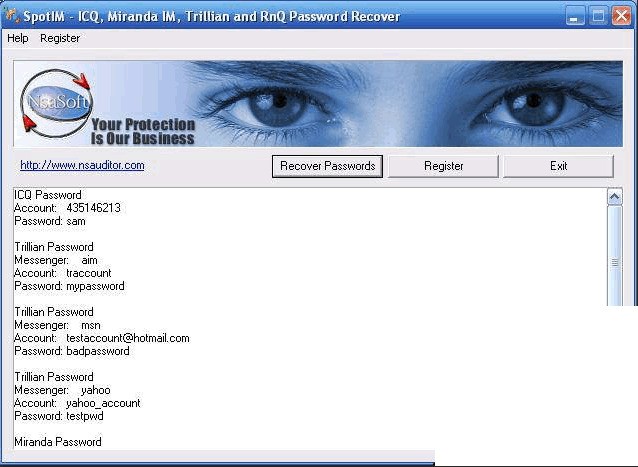The height and width of the screenshot is (467, 638).
Task: Click the testaccount@hotmail.com account line
Action: coord(102,338)
